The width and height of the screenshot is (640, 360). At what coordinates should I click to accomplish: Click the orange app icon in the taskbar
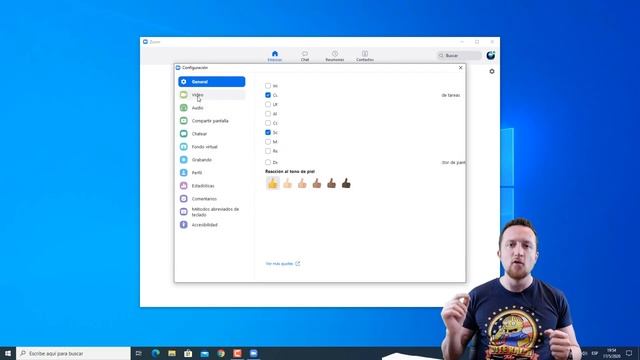point(237,353)
